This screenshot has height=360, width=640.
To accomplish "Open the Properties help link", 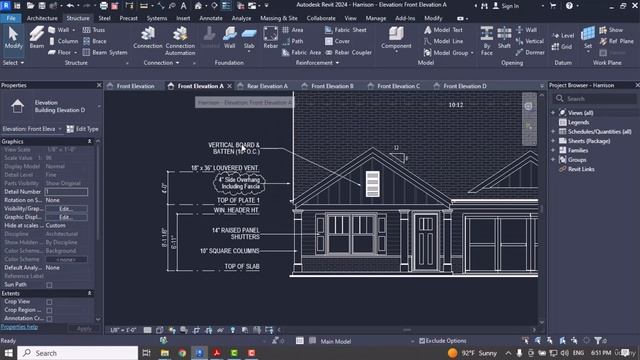I will (19, 327).
